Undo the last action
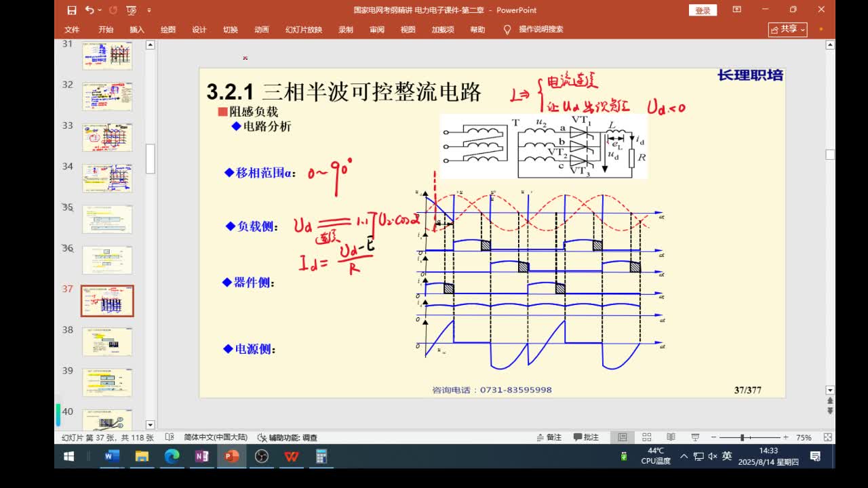The height and width of the screenshot is (488, 868). [90, 10]
